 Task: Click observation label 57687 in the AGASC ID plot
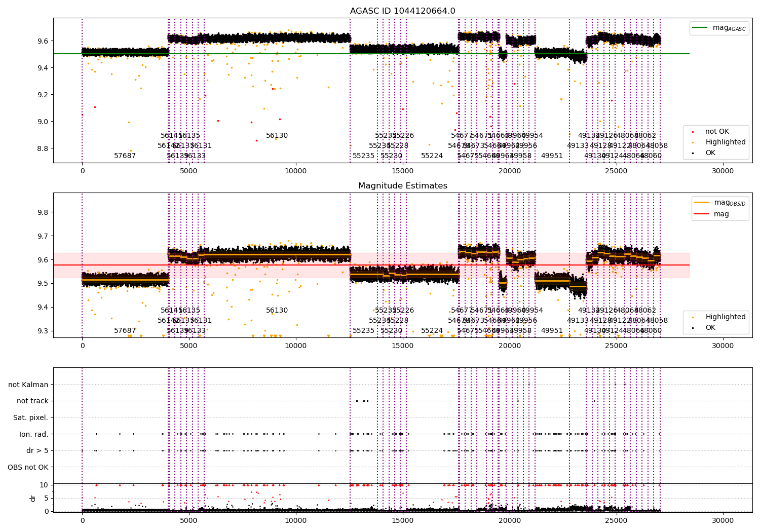pyautogui.click(x=125, y=156)
